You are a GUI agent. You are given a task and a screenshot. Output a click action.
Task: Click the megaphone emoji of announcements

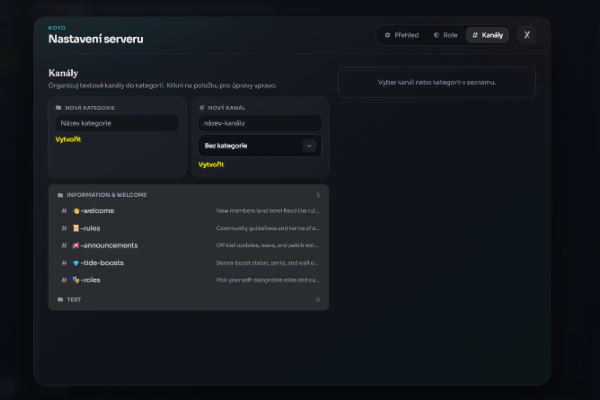(x=76, y=245)
